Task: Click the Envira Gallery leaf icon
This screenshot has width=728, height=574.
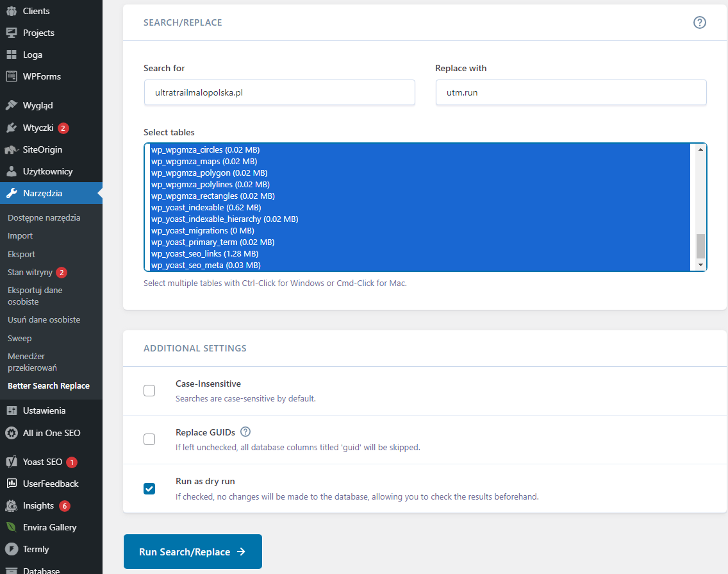Action: point(12,527)
